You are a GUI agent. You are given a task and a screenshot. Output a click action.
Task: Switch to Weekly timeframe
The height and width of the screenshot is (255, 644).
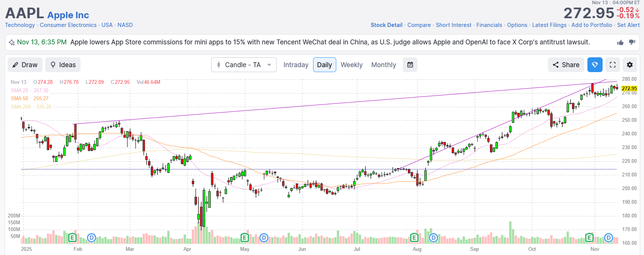(x=351, y=65)
